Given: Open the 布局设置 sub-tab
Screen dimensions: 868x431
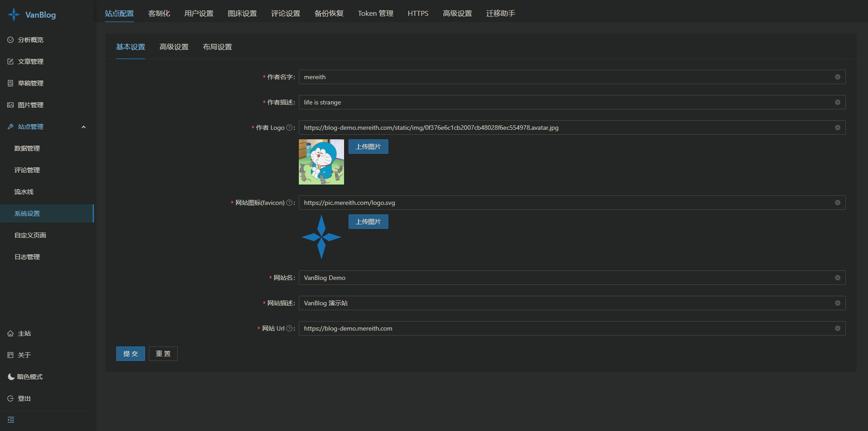Looking at the screenshot, I should point(217,47).
